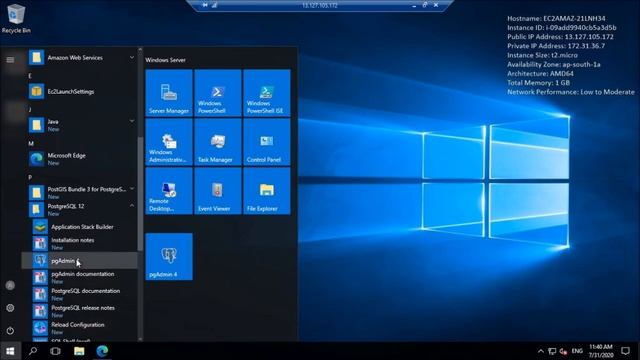Open File Explorer from the taskbar
Image resolution: width=640 pixels, height=360 pixels.
pyautogui.click(x=79, y=351)
